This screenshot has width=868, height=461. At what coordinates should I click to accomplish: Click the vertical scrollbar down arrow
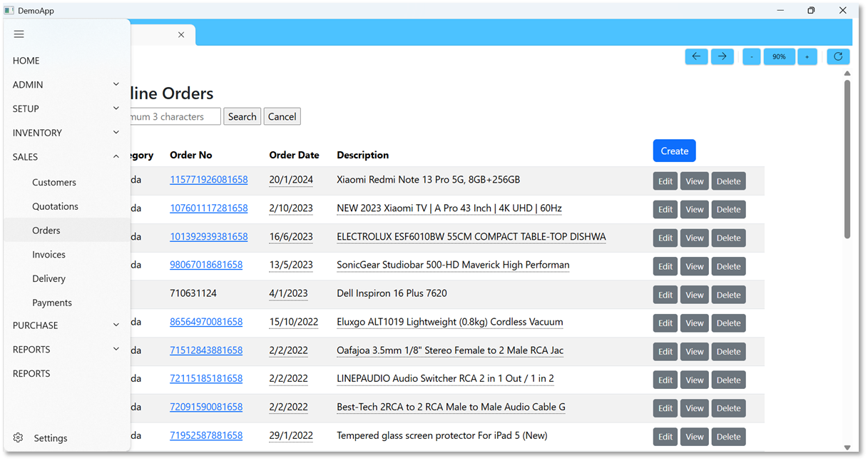[x=847, y=447]
